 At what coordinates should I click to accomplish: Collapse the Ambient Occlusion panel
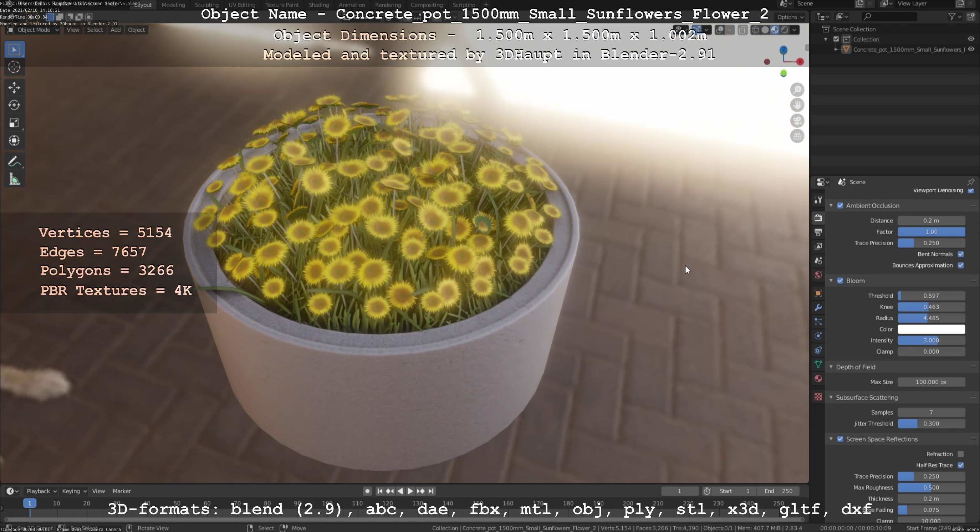tap(831, 206)
